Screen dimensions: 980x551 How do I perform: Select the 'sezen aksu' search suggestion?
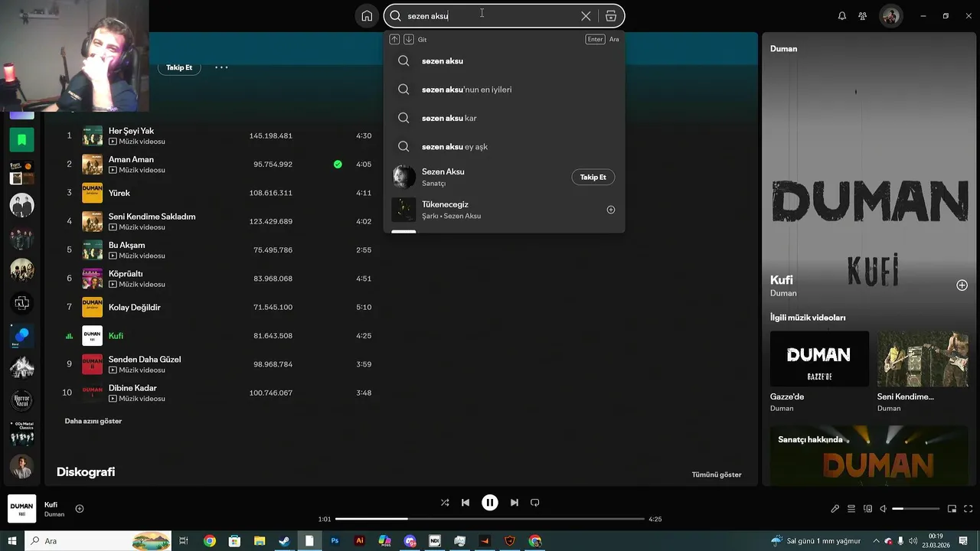tap(504, 60)
